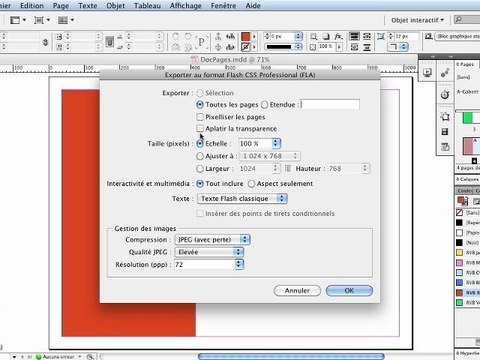Click the fill/stroke proxy icon in Swatches
480x360 pixels.
point(462,201)
